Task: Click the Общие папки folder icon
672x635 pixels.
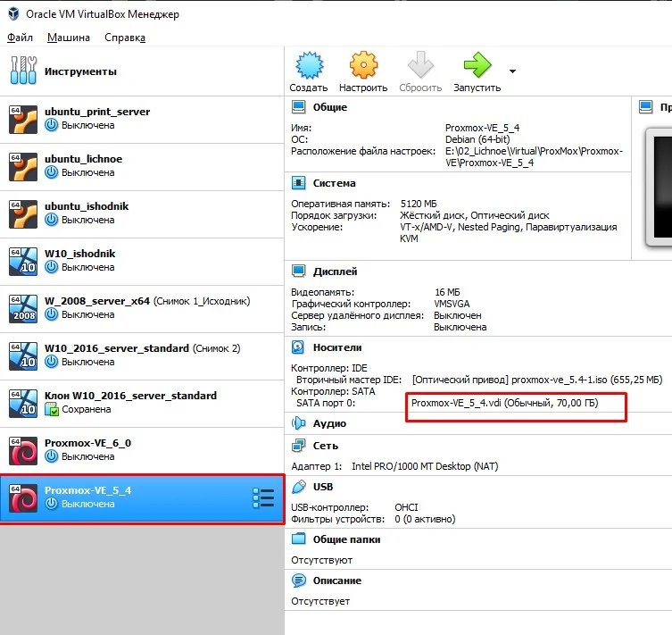Action: (299, 539)
